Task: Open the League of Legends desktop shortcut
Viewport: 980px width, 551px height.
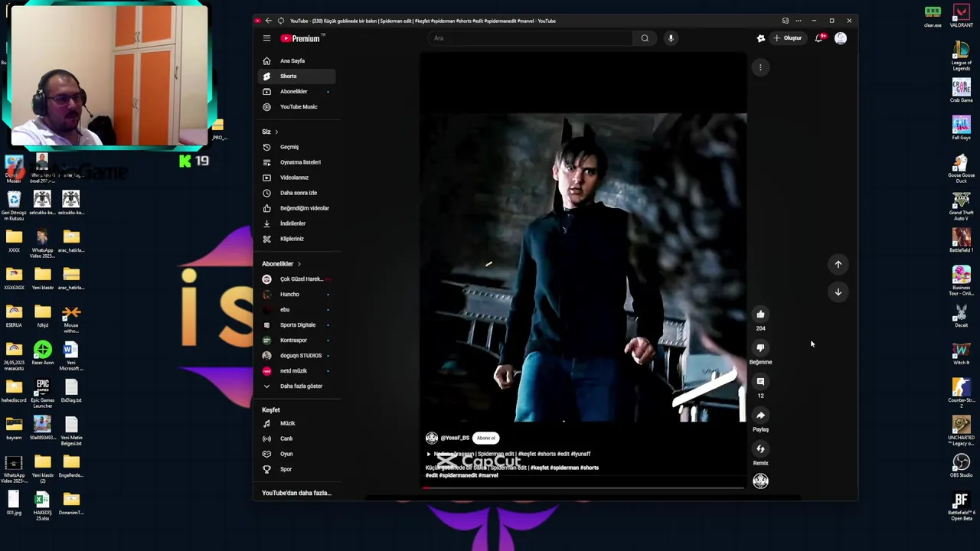Action: [962, 54]
